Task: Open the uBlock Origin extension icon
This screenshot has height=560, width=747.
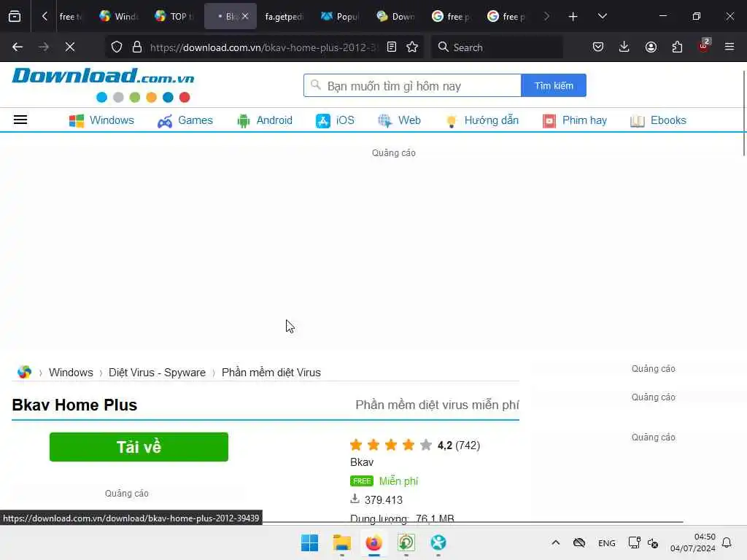Action: (704, 46)
